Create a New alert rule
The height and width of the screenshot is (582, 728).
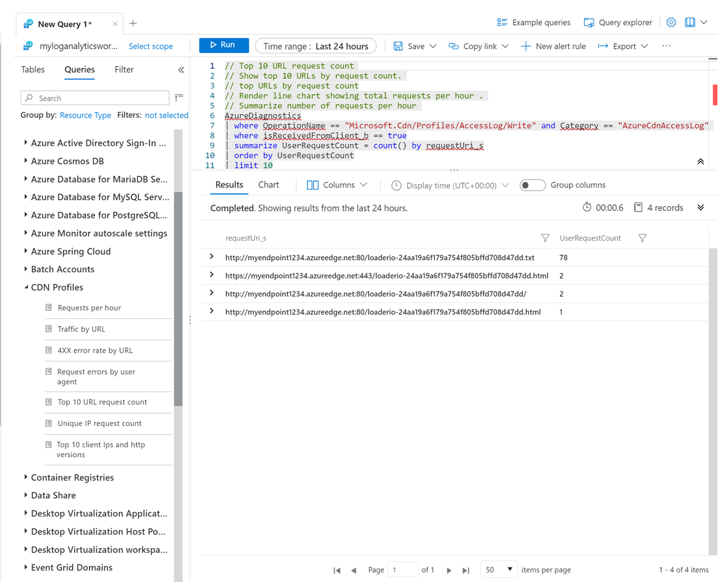[553, 46]
